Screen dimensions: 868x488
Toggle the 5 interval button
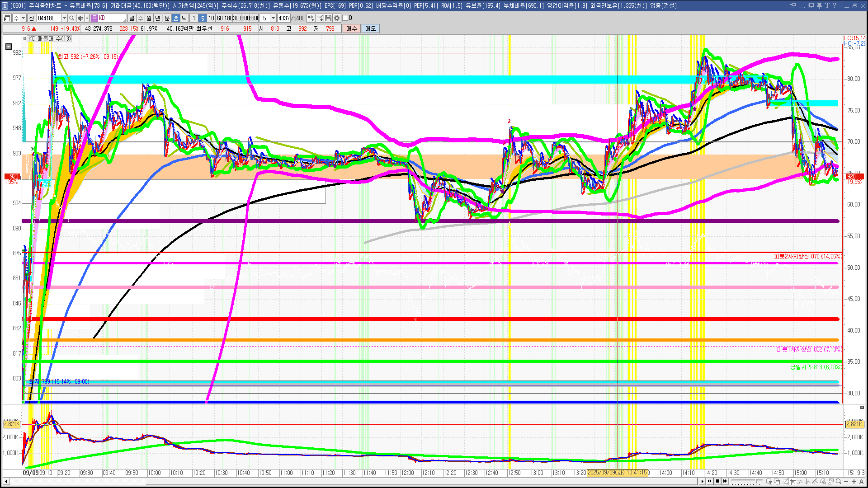tap(203, 18)
